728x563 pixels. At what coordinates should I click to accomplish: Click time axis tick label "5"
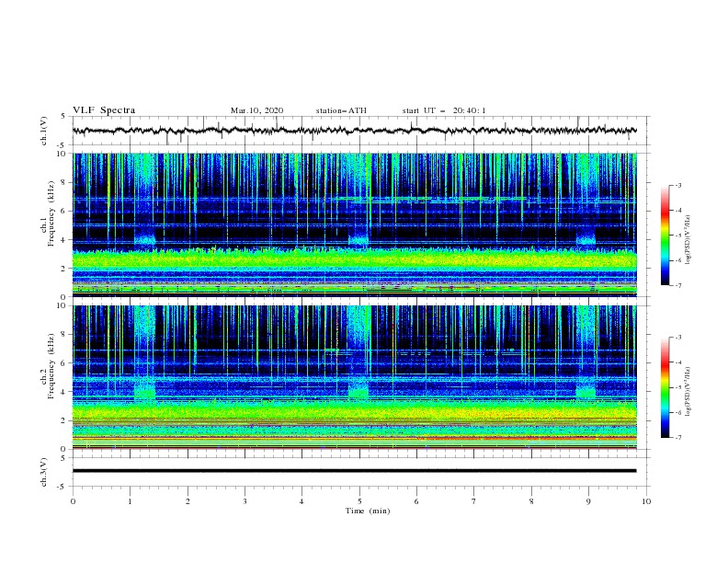tap(359, 501)
